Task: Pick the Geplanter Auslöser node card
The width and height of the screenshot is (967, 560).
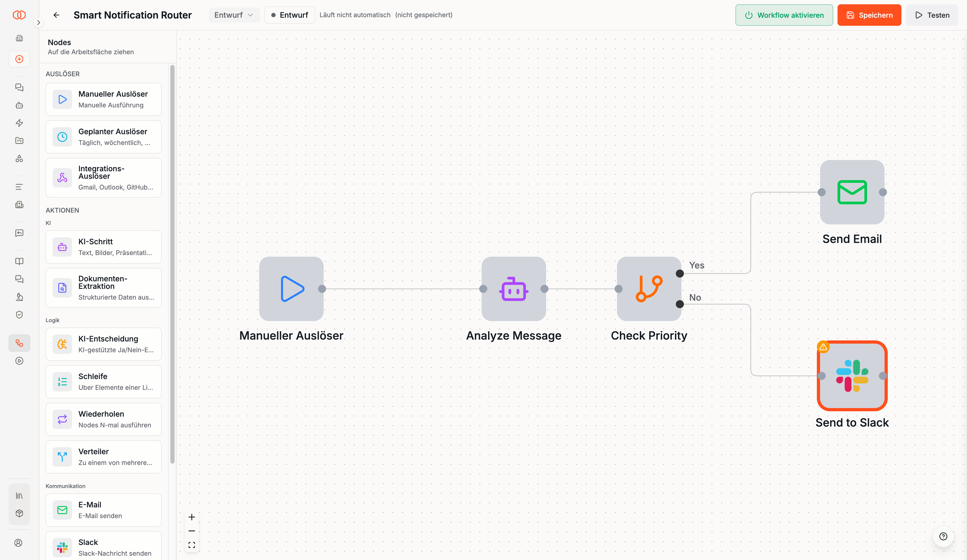Action: coord(104,137)
